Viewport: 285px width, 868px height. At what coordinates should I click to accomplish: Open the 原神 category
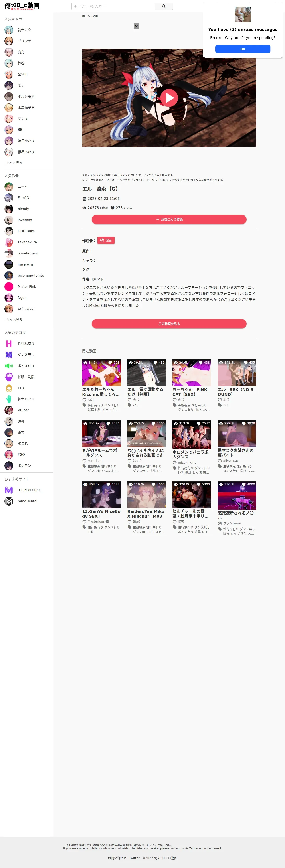click(x=21, y=422)
